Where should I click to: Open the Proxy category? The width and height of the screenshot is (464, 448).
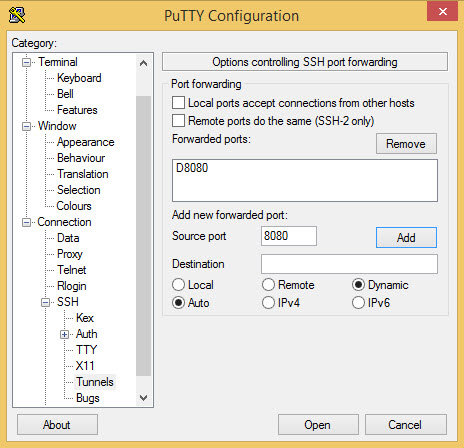[x=70, y=254]
